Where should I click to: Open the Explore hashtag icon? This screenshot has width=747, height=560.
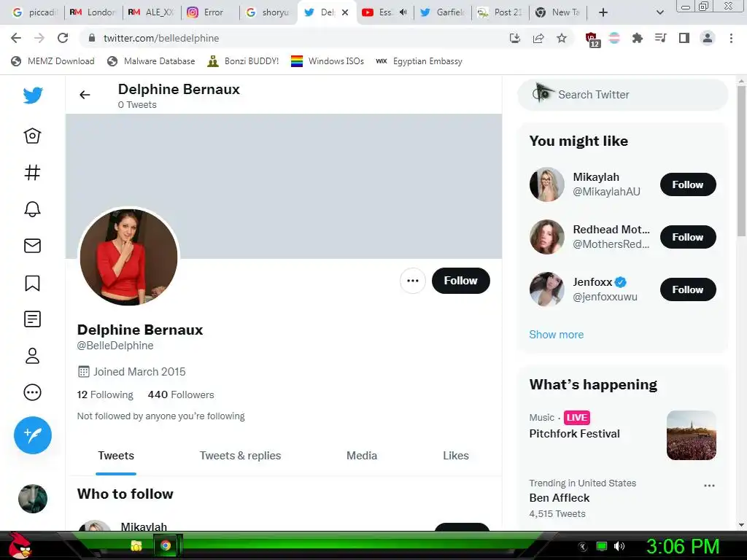pyautogui.click(x=32, y=172)
